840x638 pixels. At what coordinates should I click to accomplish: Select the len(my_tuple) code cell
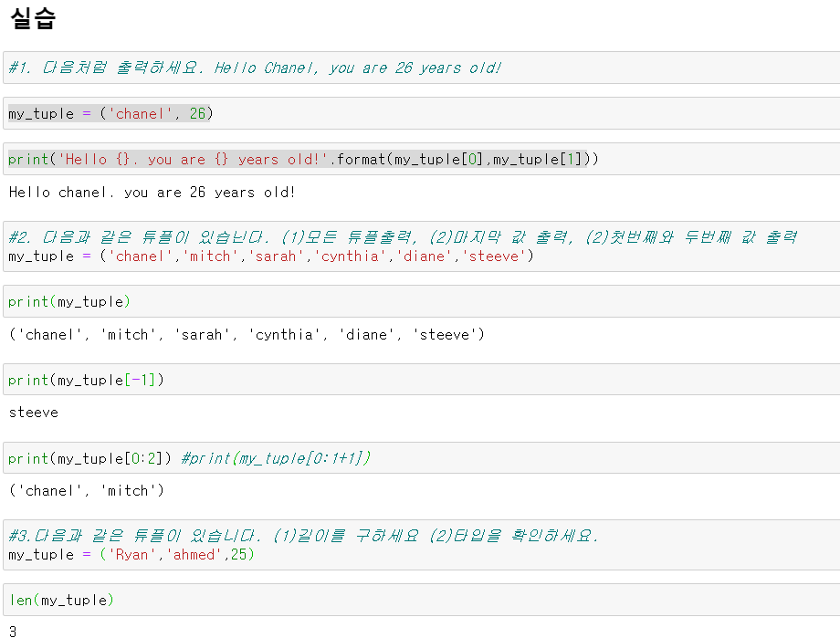[421, 600]
